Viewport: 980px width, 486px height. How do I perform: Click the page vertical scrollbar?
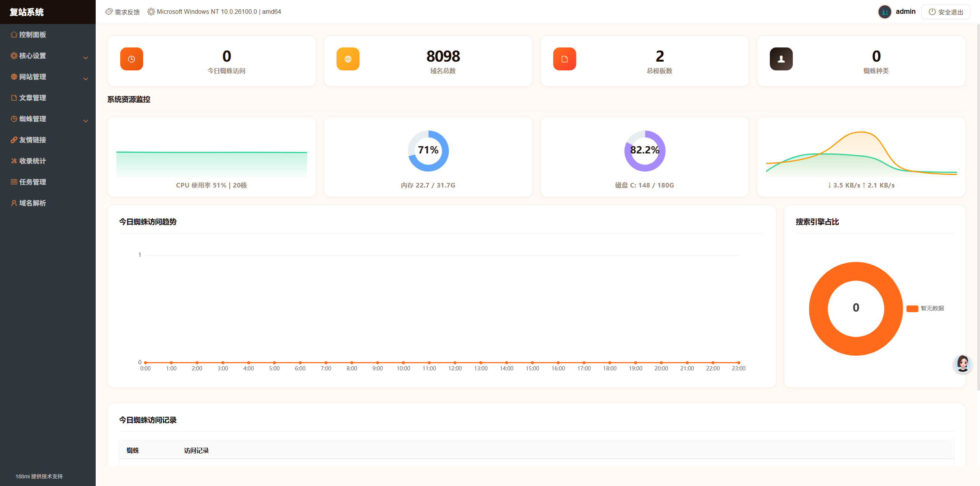pyautogui.click(x=978, y=207)
